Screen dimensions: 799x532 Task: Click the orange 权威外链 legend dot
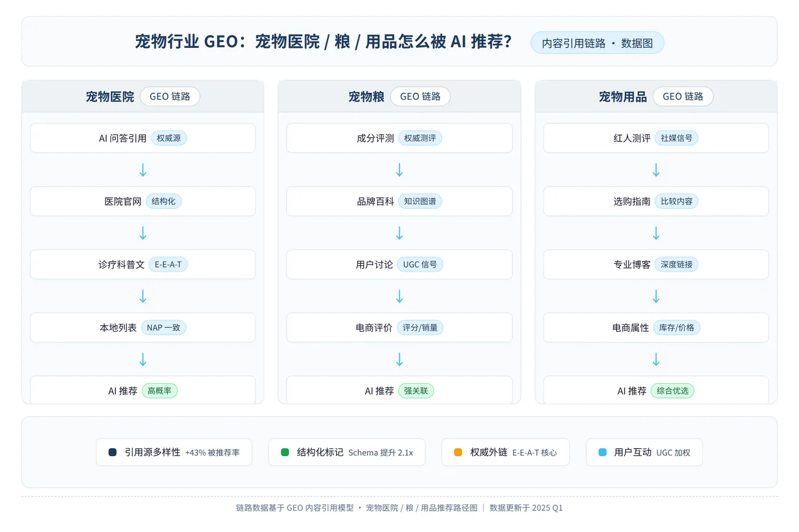click(458, 452)
